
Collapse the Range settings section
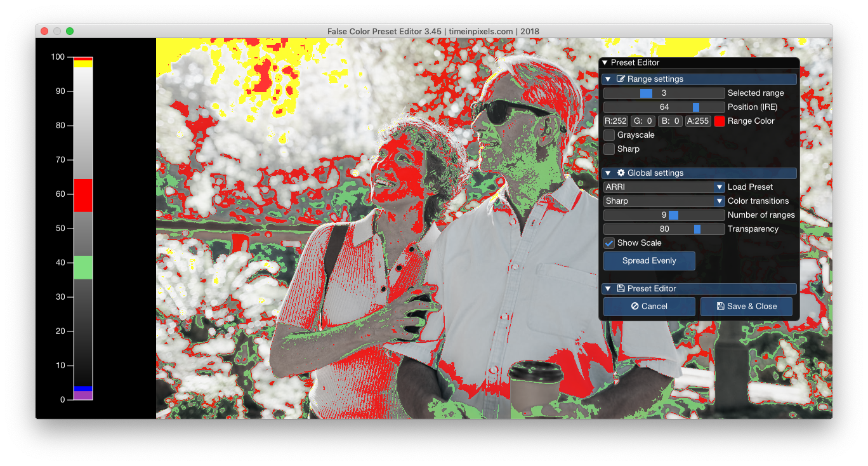608,79
